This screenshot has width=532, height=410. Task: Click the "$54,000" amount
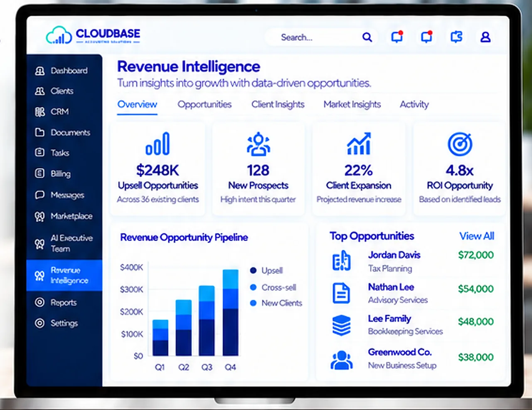(476, 289)
